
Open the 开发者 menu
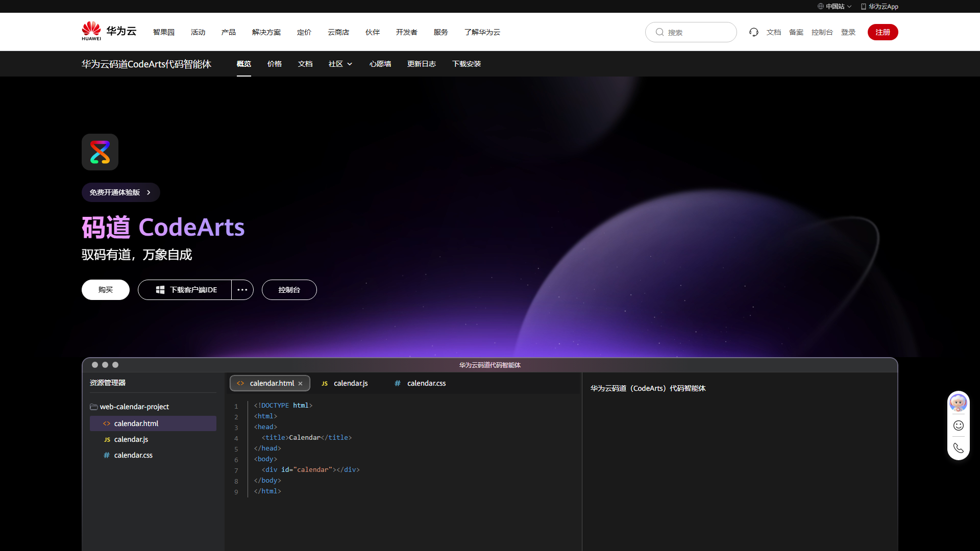click(407, 32)
